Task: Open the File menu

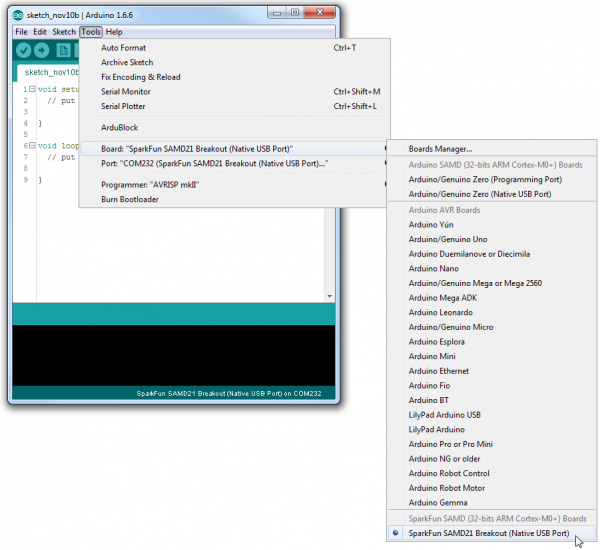Action: [21, 32]
